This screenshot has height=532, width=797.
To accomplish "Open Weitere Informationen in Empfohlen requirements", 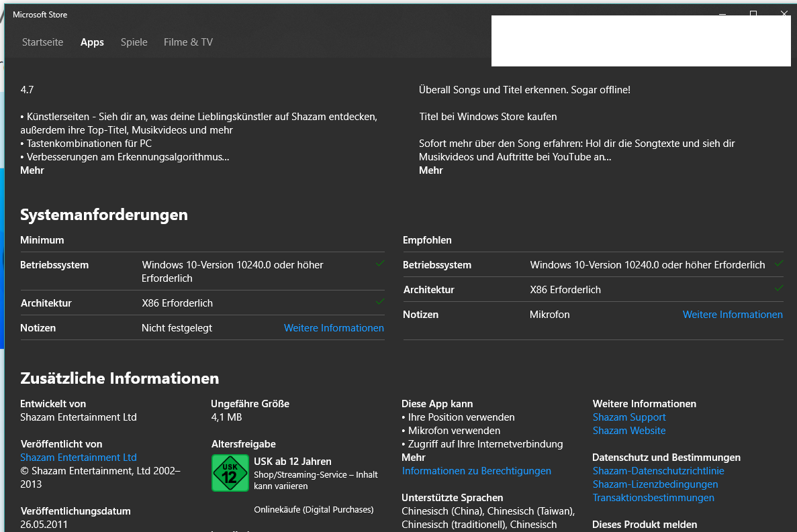I will [x=733, y=315].
